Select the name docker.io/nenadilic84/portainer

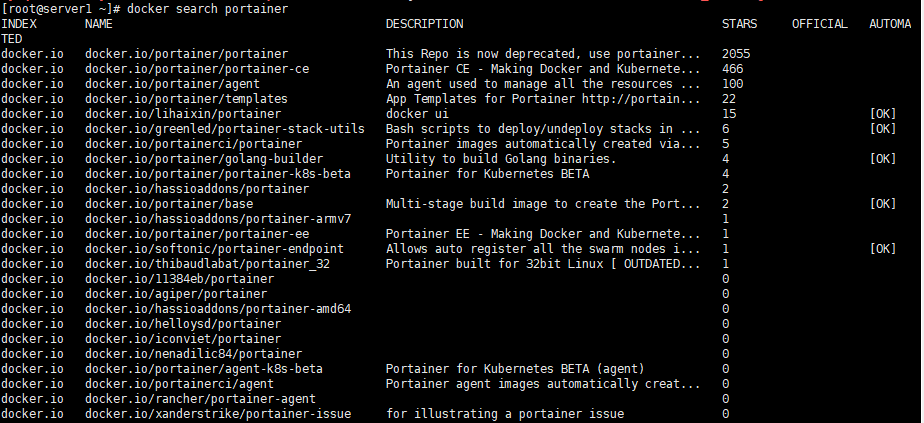point(193,355)
